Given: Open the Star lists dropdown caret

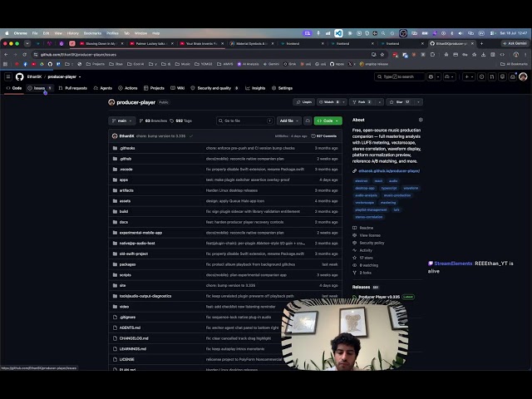Looking at the screenshot, I should pos(418,102).
